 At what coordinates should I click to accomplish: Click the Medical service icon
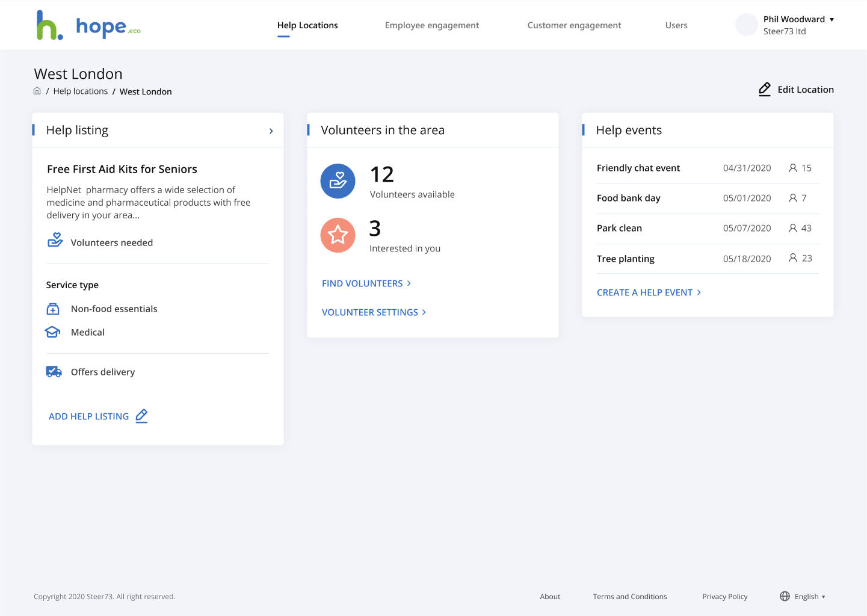point(52,332)
